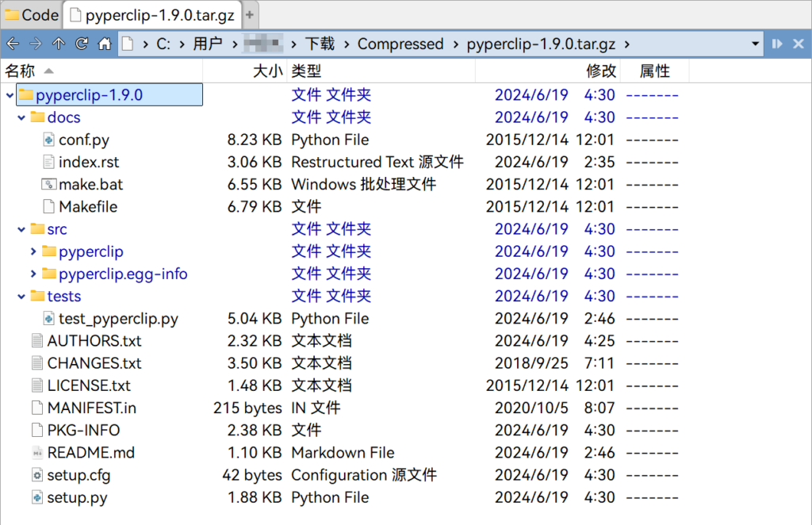
Task: Click the pyperclip subfolder name
Action: pyautogui.click(x=90, y=252)
